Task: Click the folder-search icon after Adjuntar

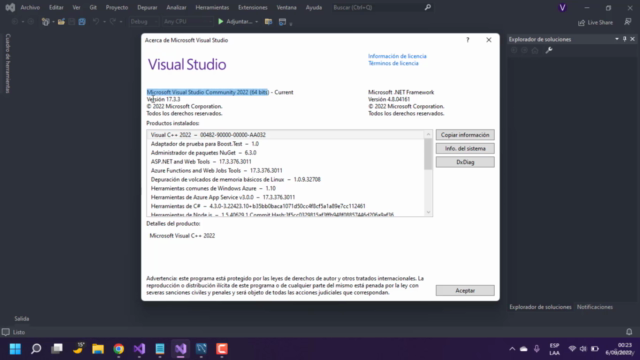Action: tap(268, 22)
